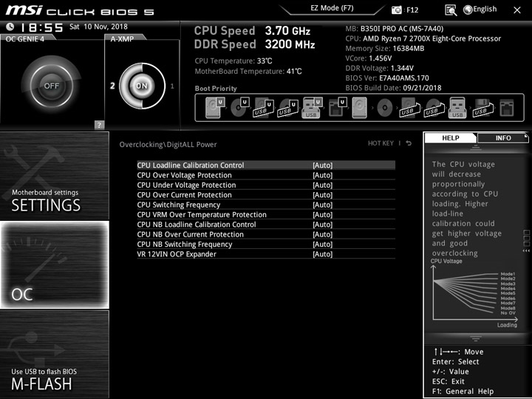The width and height of the screenshot is (532, 399).
Task: Click the Memory Size 16384MB text
Action: pyautogui.click(x=385, y=49)
